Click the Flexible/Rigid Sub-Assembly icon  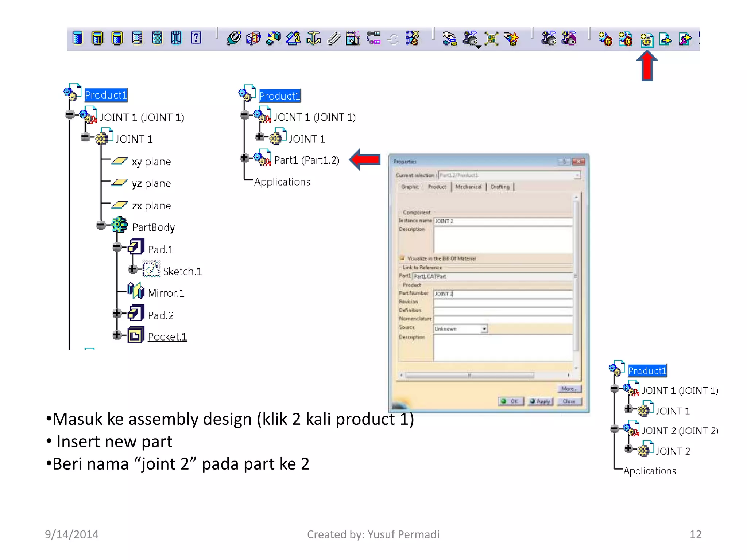pyautogui.click(x=373, y=38)
